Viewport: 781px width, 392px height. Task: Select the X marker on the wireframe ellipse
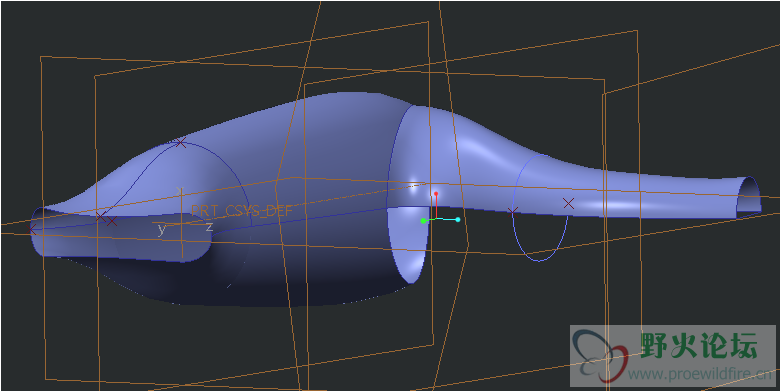513,211
